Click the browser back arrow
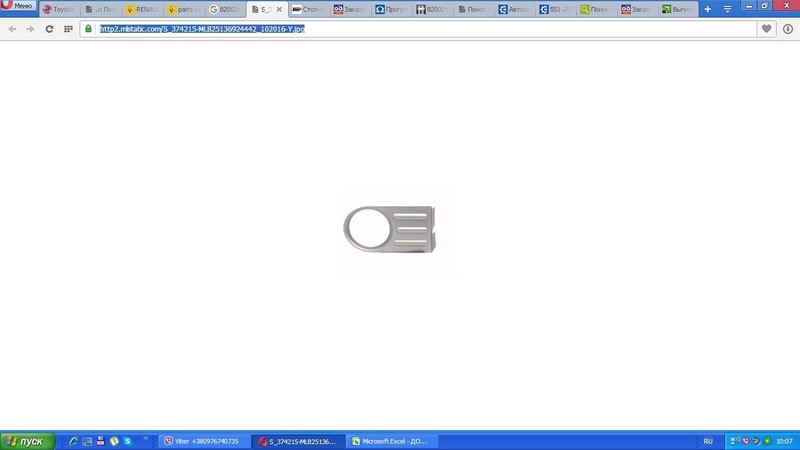The width and height of the screenshot is (800, 450). (12, 28)
